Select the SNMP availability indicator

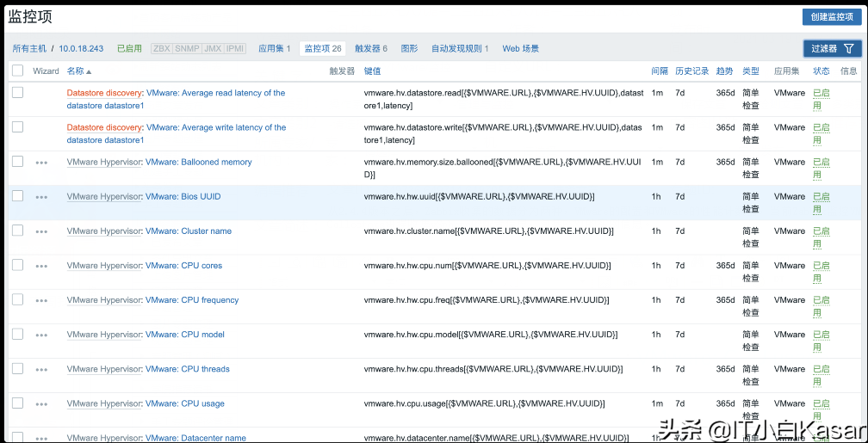187,49
